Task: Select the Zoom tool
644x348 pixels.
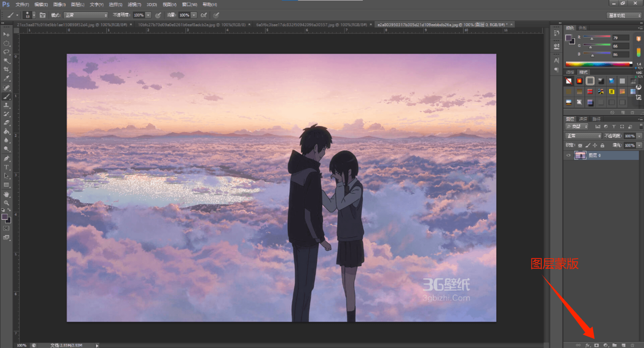Action: coord(6,203)
